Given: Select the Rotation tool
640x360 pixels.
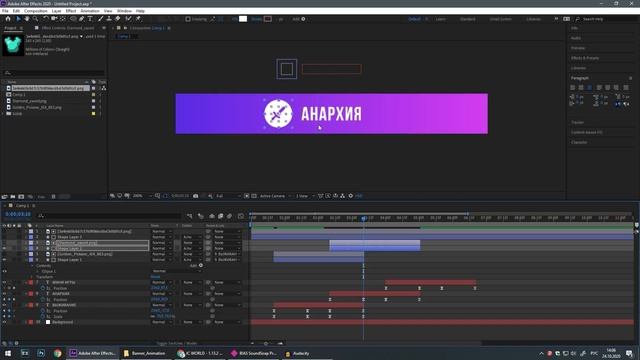Looking at the screenshot, I should pos(46,19).
